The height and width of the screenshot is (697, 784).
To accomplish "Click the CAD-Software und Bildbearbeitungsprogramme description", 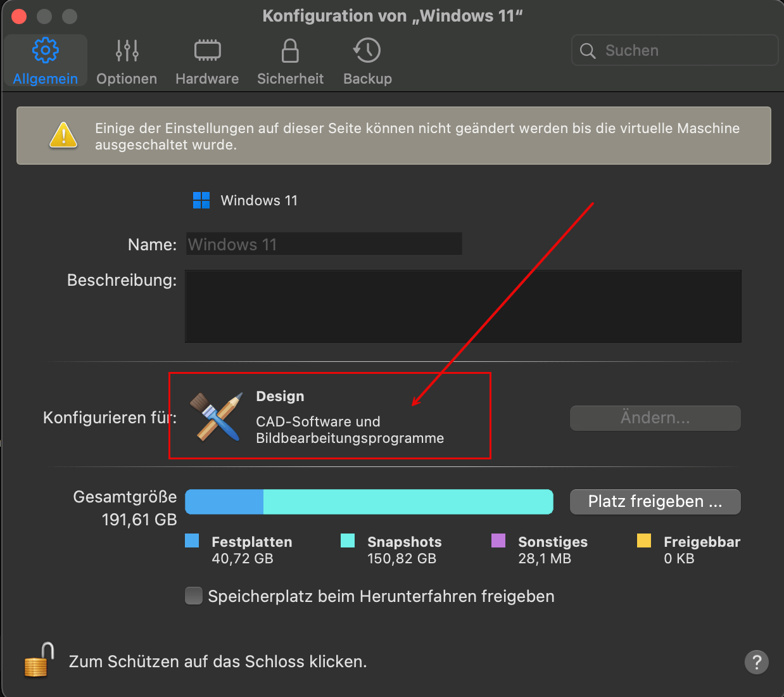I will [350, 430].
